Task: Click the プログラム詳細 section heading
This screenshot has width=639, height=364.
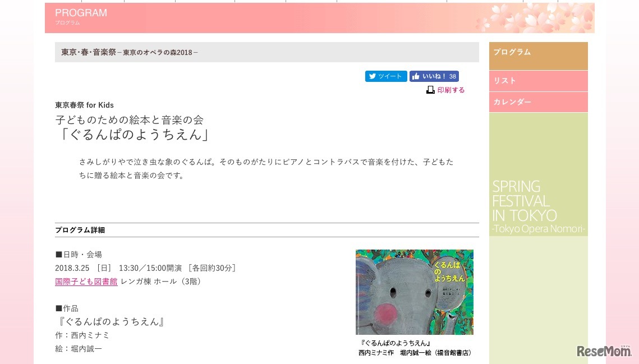Action: click(80, 230)
